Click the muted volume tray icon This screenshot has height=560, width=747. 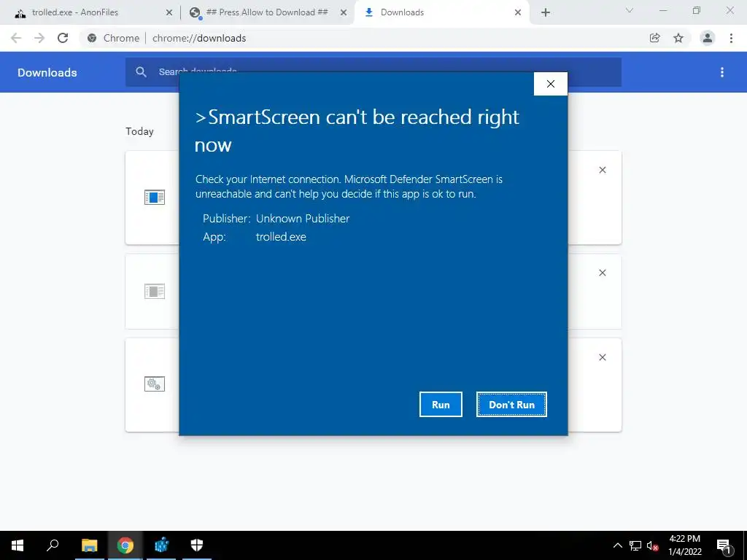652,545
